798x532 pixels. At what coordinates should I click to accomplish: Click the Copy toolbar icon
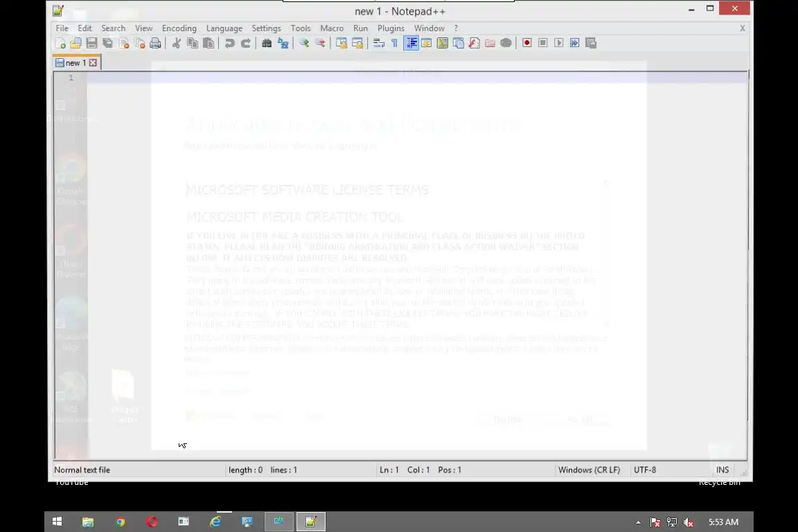point(193,43)
